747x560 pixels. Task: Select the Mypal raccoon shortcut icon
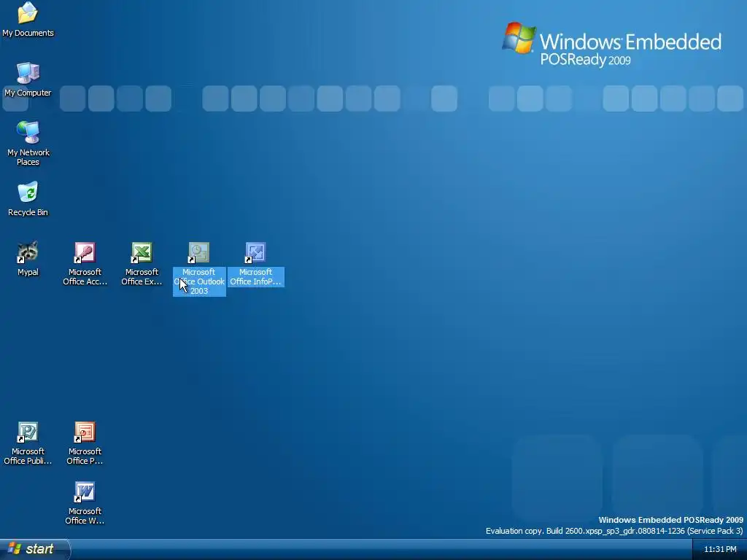coord(28,252)
